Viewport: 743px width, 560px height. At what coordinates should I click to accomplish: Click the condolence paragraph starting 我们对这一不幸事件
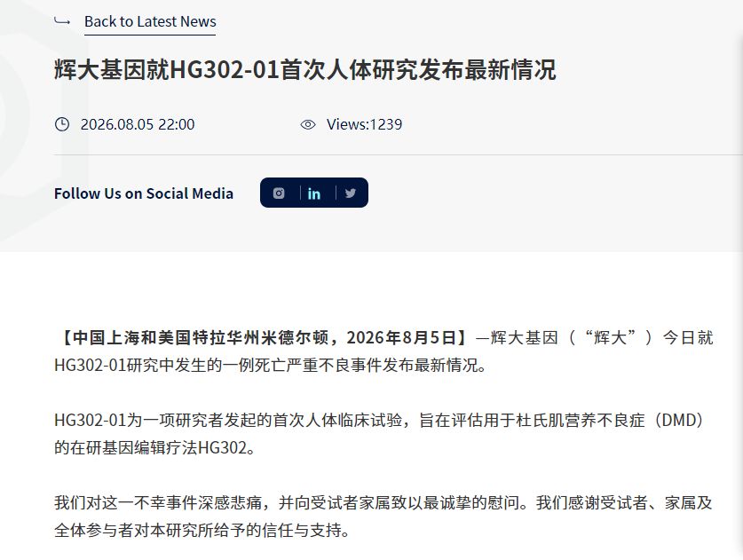[383, 516]
